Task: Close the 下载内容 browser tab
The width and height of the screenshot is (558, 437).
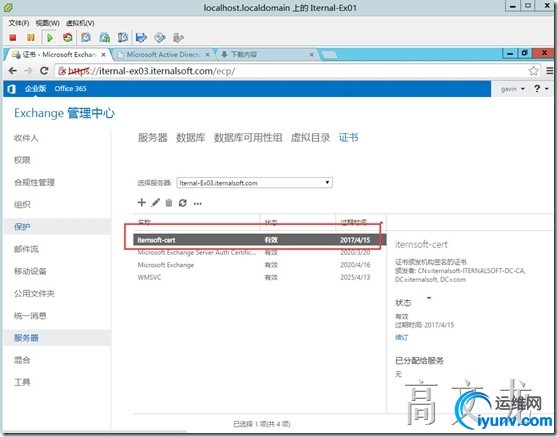Action: [x=311, y=54]
